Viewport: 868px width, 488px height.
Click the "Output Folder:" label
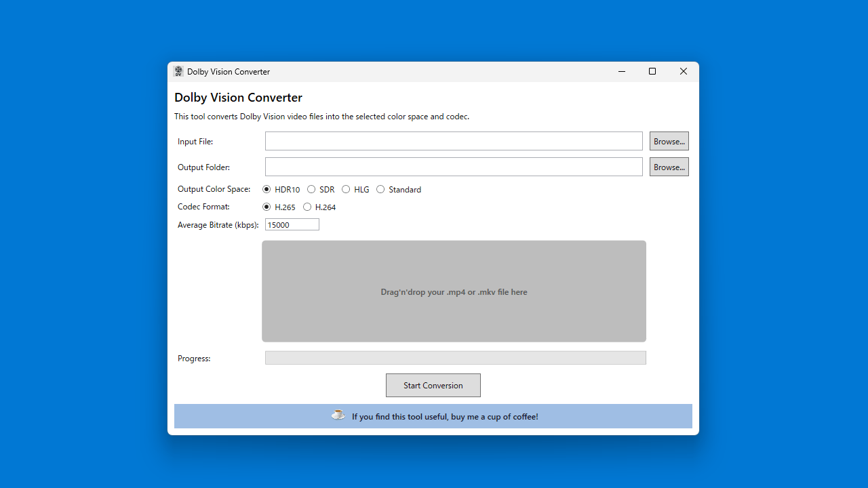click(203, 167)
